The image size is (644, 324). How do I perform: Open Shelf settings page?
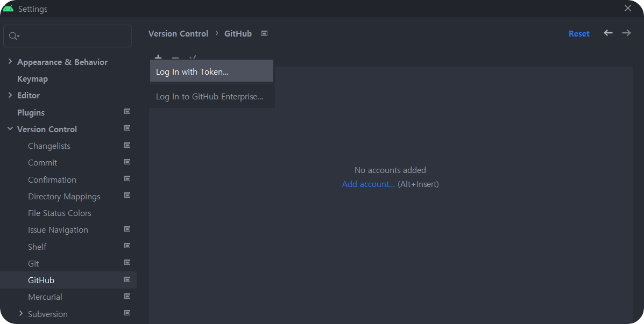(37, 247)
